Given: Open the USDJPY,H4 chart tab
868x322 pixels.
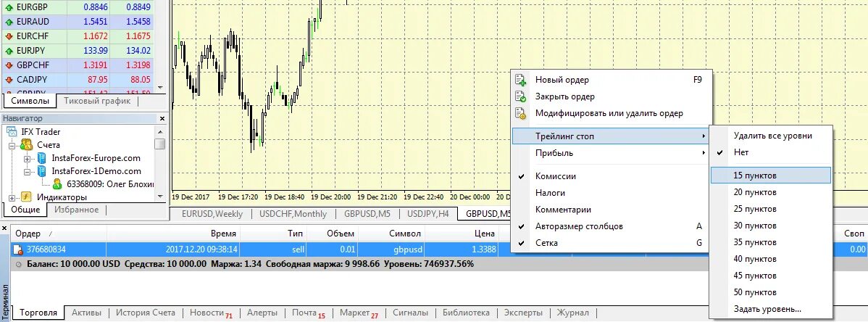Looking at the screenshot, I should (x=427, y=213).
